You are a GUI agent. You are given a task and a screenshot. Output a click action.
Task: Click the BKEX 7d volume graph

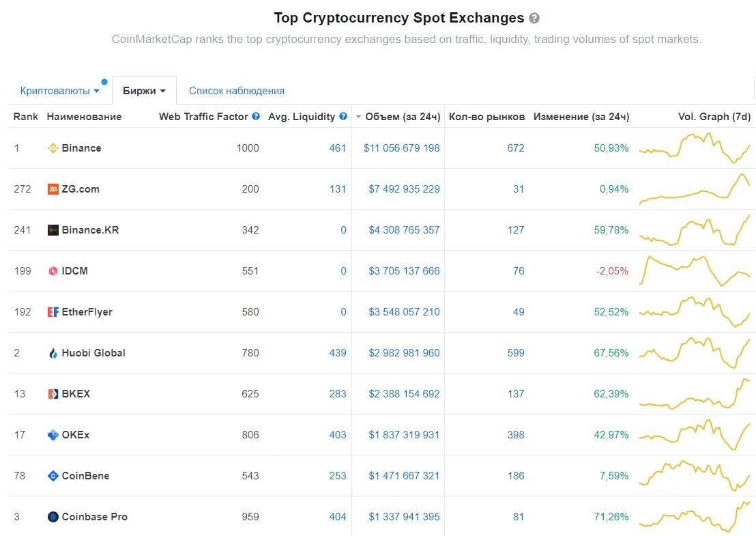point(695,394)
